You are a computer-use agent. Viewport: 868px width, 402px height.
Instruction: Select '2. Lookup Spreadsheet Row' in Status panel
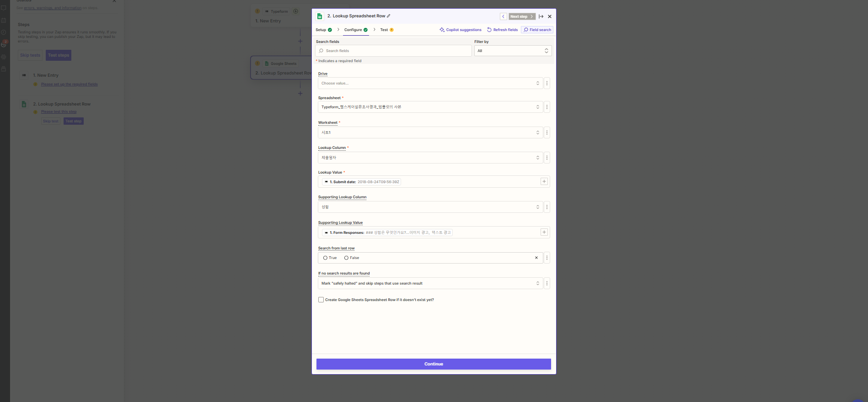tap(62, 104)
